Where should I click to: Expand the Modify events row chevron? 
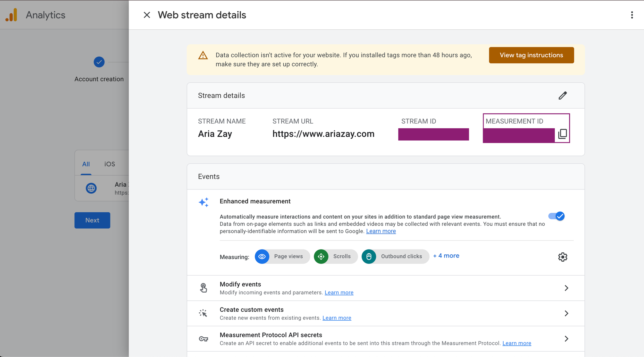pos(566,288)
